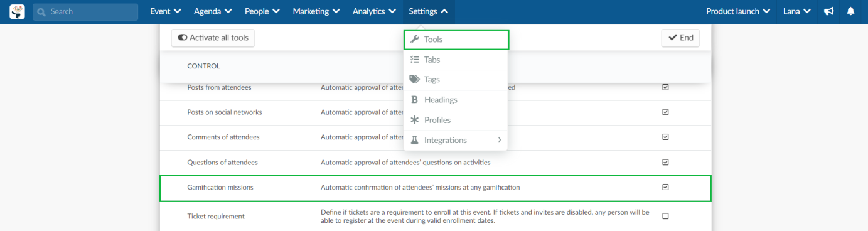The width and height of the screenshot is (868, 231).
Task: Open Tabs list icon entry
Action: click(456, 60)
